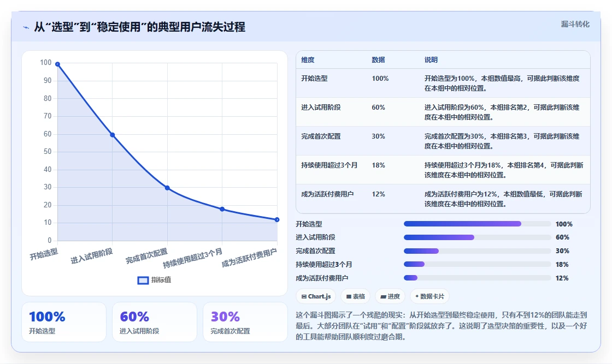Screen dimensions: 612x364
Task: Click the title 从“选型”到“稳定使用”的典型用户流失过程
Action: coord(140,27)
